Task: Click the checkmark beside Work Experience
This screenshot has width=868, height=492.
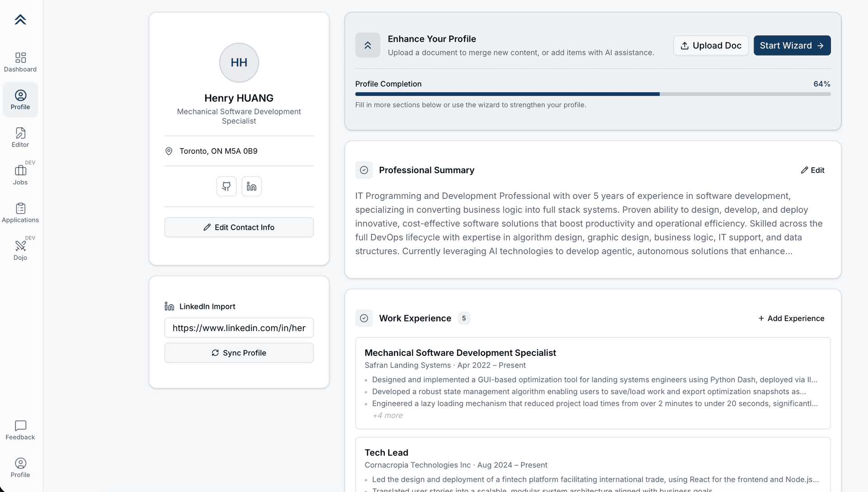Action: pos(364,318)
